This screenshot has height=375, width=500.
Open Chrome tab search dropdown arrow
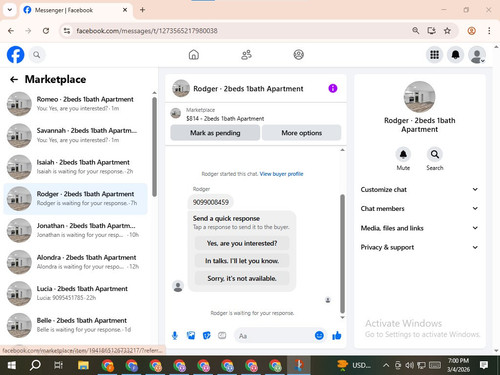coord(10,10)
